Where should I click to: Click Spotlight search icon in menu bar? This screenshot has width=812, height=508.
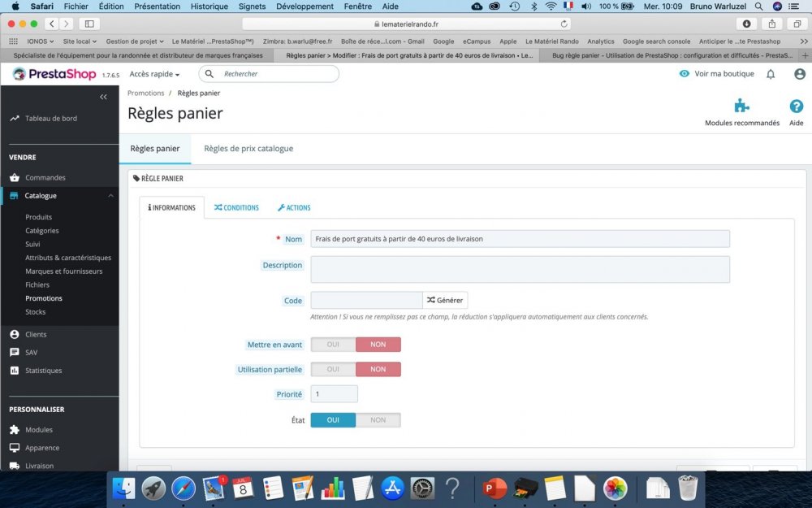758,7
